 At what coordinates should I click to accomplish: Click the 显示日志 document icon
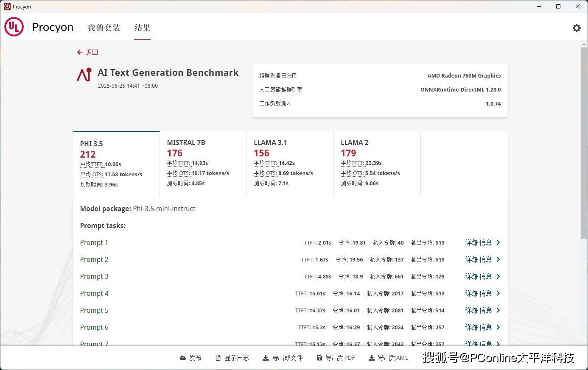[x=218, y=358]
